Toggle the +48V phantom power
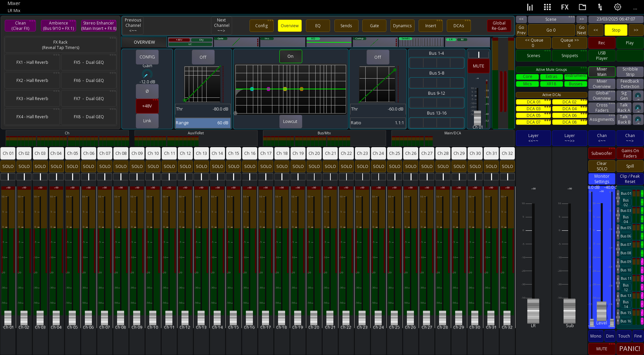Image resolution: width=644 pixels, height=355 pixels. click(147, 106)
